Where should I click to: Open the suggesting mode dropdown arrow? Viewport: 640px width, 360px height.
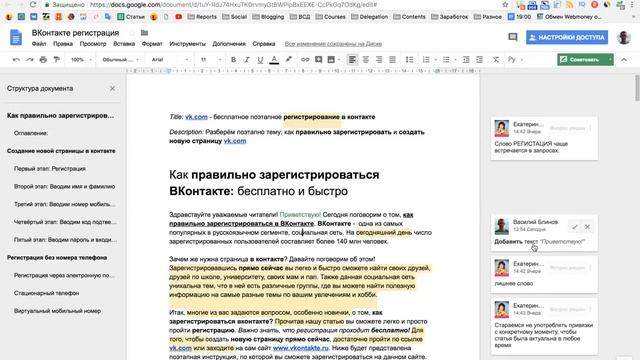[610, 60]
